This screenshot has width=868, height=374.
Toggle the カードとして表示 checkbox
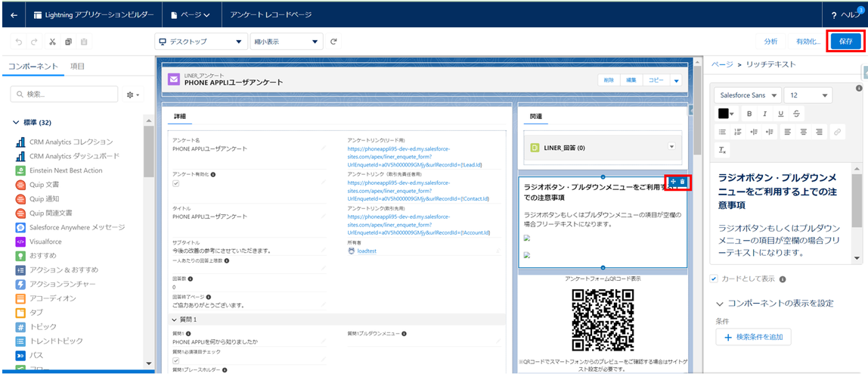(714, 279)
